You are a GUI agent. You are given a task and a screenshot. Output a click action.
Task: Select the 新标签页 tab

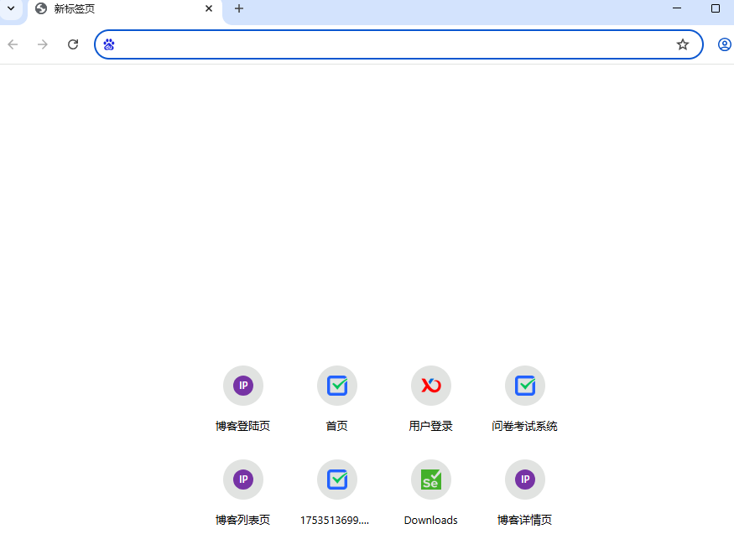[125, 10]
